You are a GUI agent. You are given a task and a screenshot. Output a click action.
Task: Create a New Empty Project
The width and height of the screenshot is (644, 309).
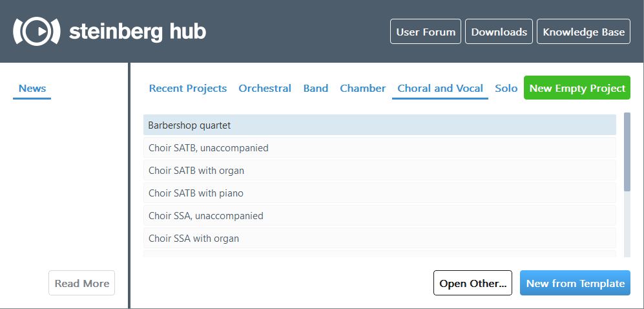pos(577,88)
